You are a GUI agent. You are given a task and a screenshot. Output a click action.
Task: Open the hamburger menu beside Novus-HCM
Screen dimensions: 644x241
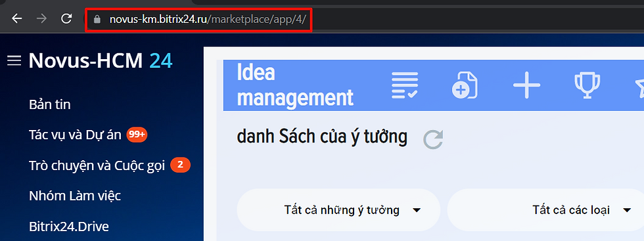point(14,61)
